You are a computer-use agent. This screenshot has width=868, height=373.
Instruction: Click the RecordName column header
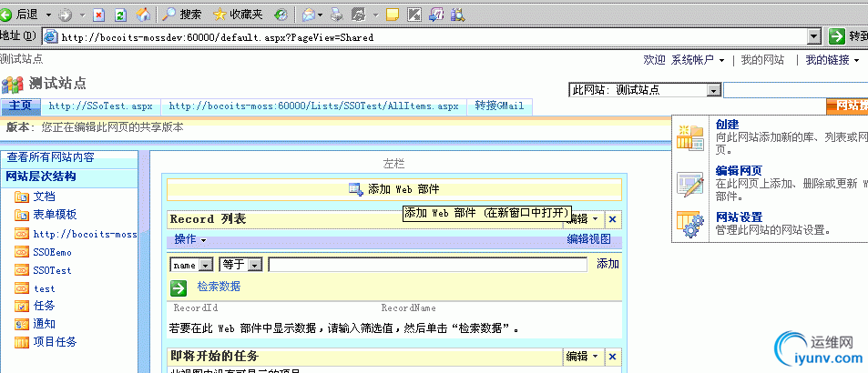click(409, 307)
